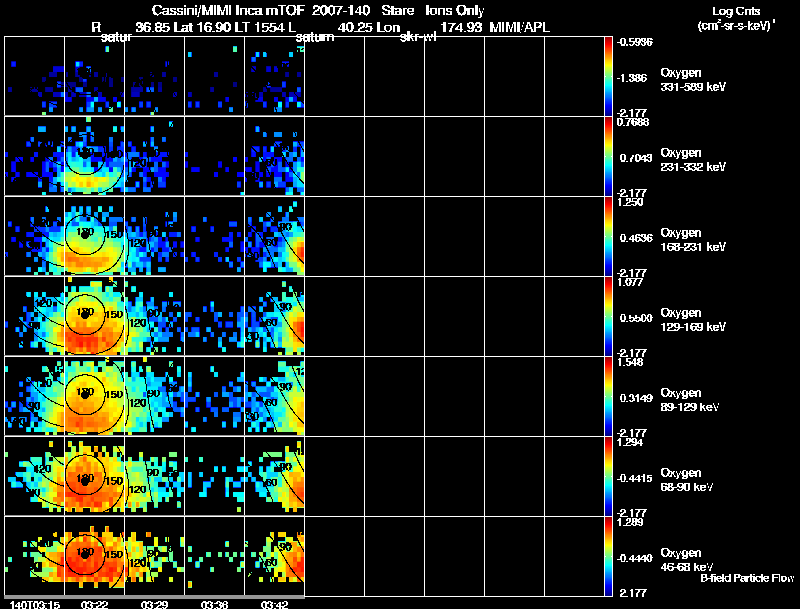Click the '03:42' time label
Screen dimensions: 800x609
click(274, 604)
